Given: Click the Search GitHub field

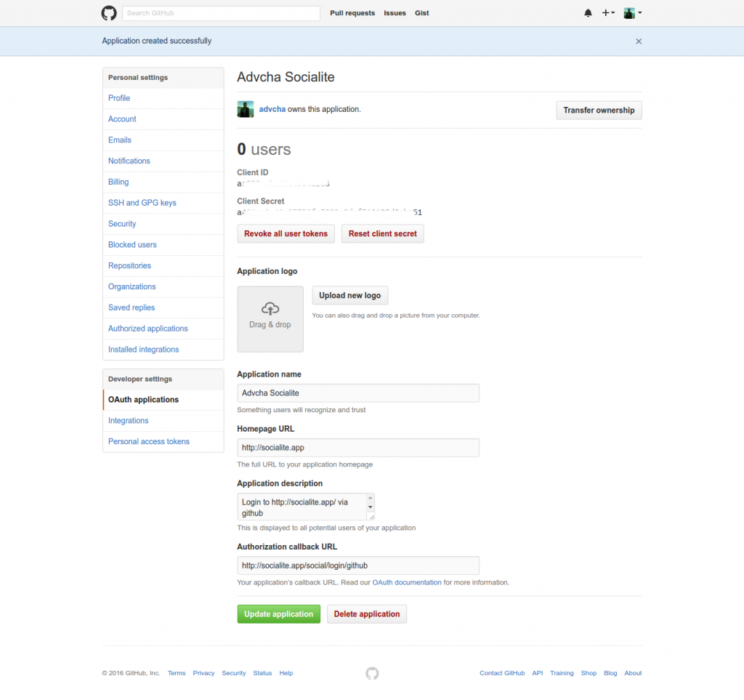Looking at the screenshot, I should 221,12.
